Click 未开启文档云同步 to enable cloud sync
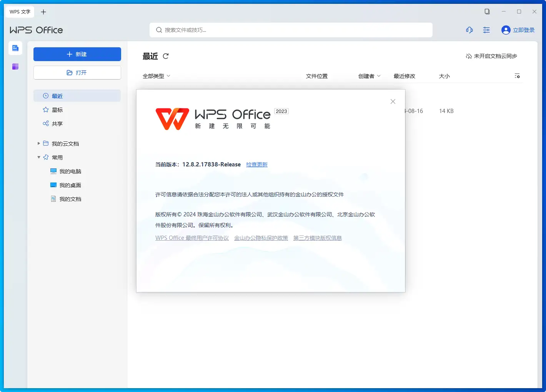 click(x=491, y=56)
